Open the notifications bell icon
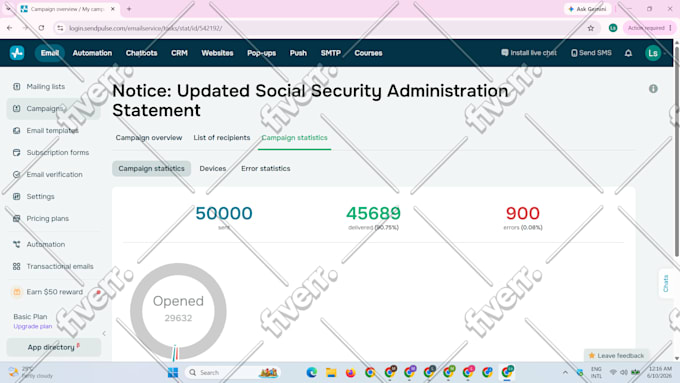This screenshot has height=383, width=680. (628, 53)
